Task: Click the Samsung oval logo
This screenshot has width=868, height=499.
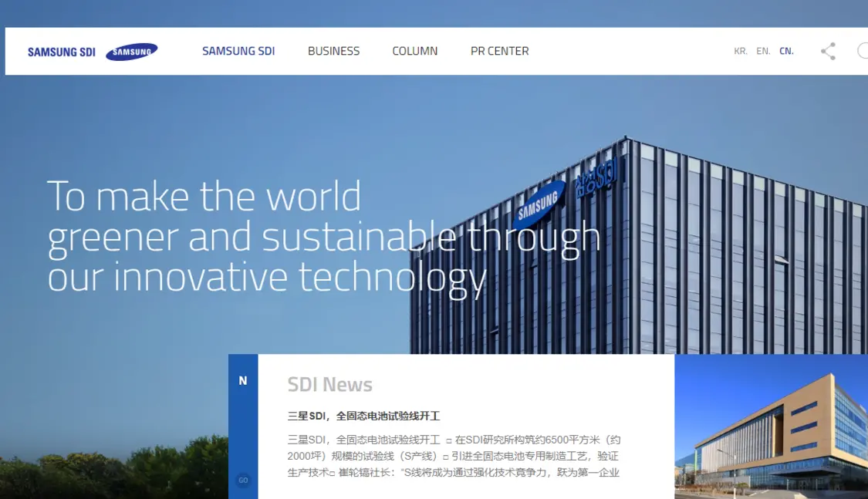Action: coord(132,52)
